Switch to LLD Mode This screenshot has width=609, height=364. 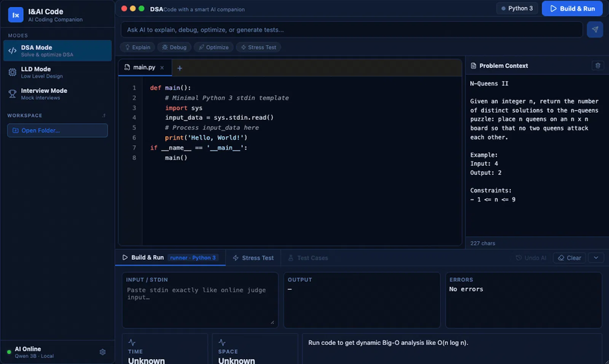[57, 72]
